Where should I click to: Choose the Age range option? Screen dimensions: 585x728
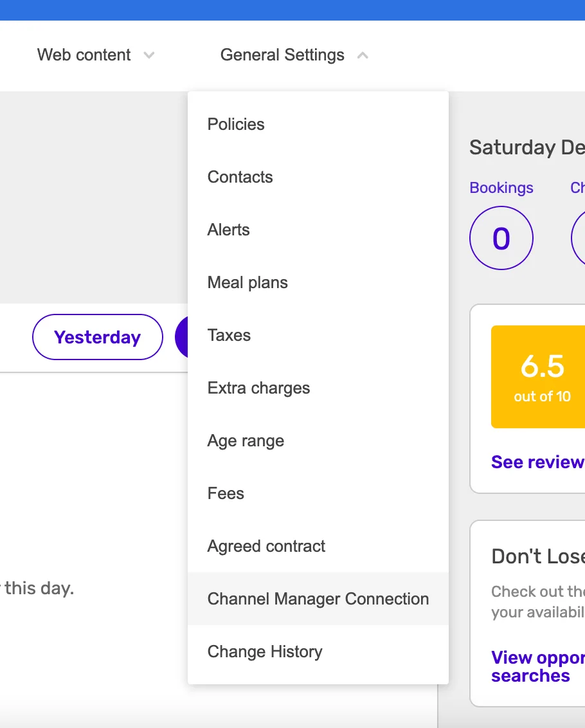(x=318, y=441)
